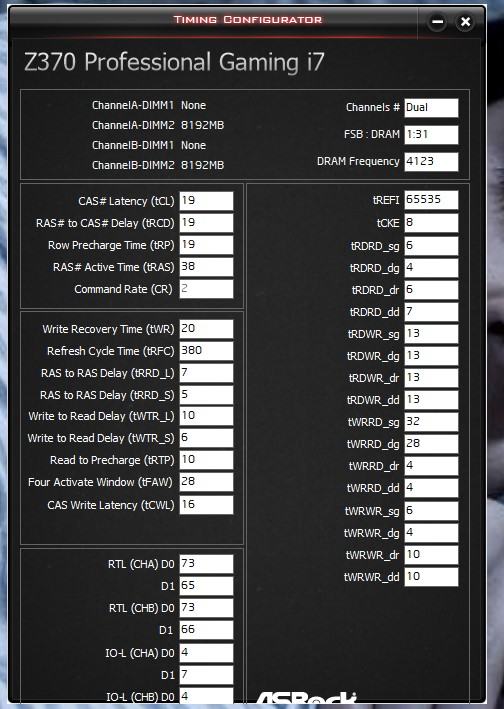
Task: Click the tRDWR_sg field
Action: (x=431, y=334)
